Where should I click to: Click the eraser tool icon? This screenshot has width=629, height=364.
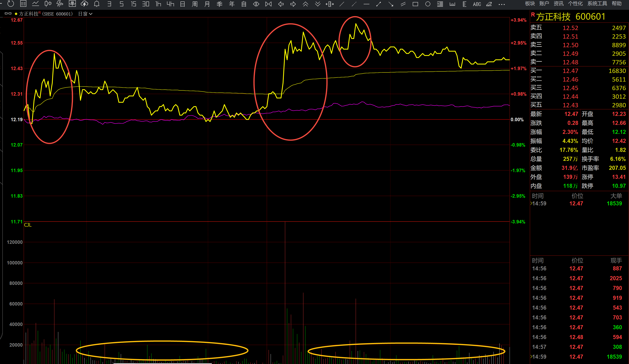point(489,4)
